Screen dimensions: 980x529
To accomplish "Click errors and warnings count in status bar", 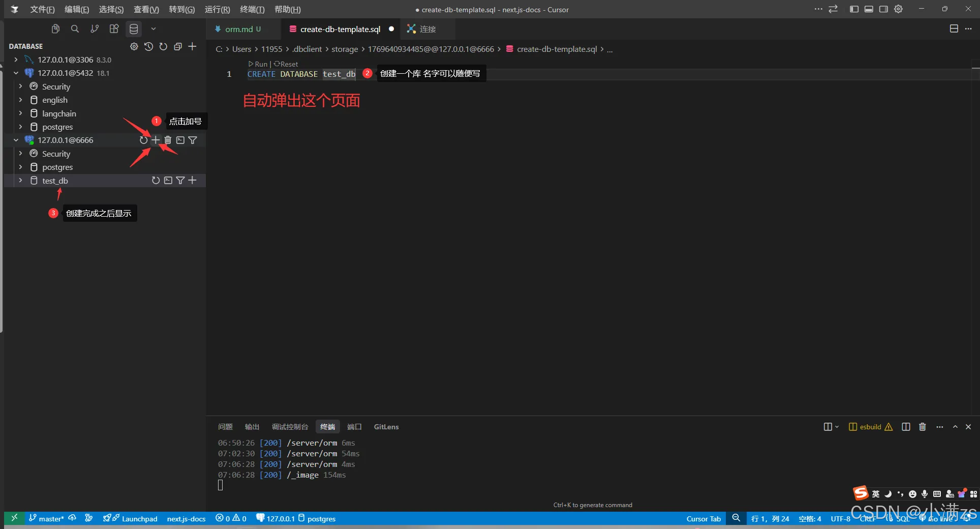I will click(231, 519).
